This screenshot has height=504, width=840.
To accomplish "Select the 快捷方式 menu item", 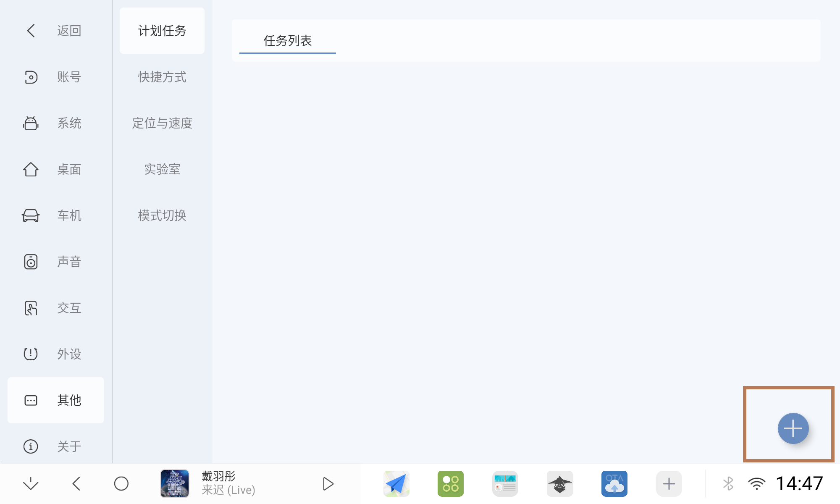I will [x=162, y=77].
